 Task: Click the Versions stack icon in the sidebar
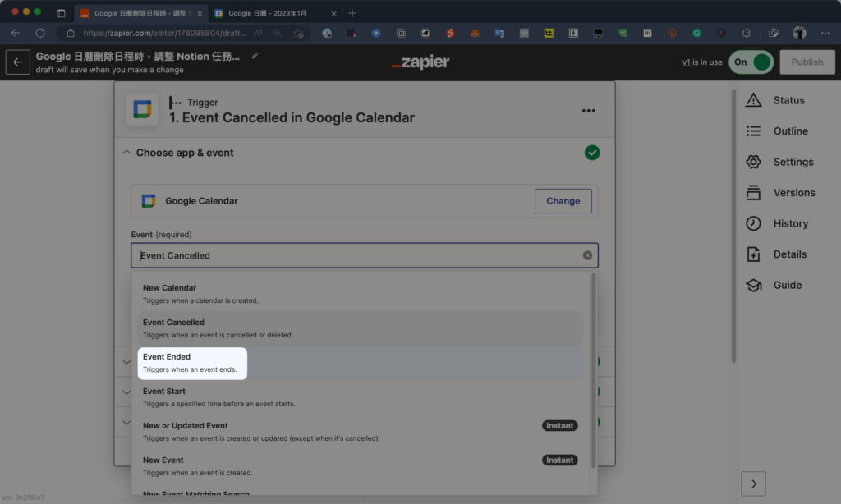tap(753, 192)
